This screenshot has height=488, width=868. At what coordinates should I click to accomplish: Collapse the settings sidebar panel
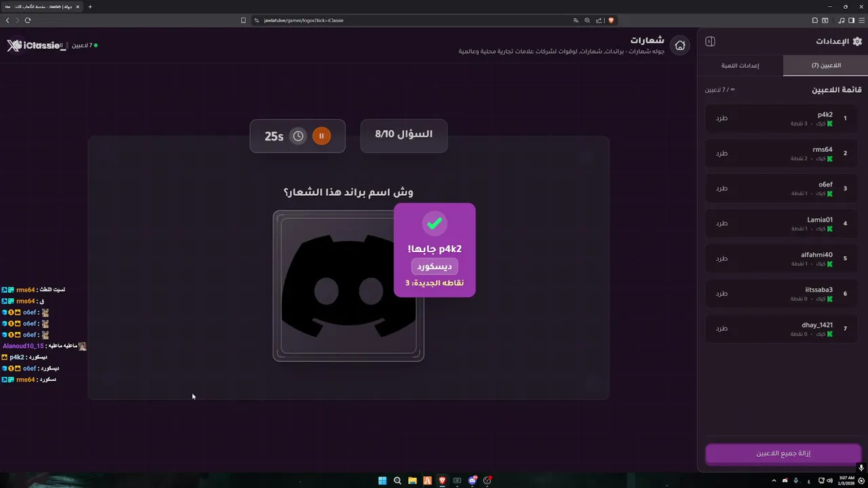[710, 41]
